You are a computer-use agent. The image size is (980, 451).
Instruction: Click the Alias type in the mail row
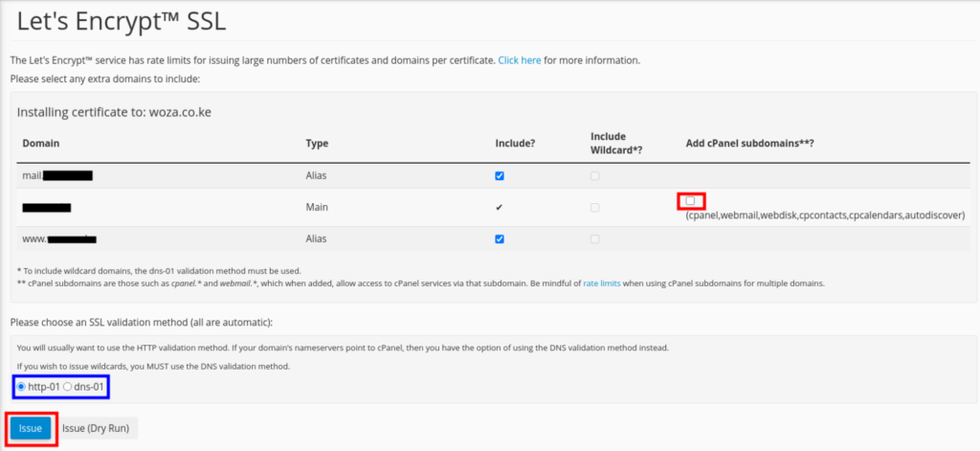[317, 176]
